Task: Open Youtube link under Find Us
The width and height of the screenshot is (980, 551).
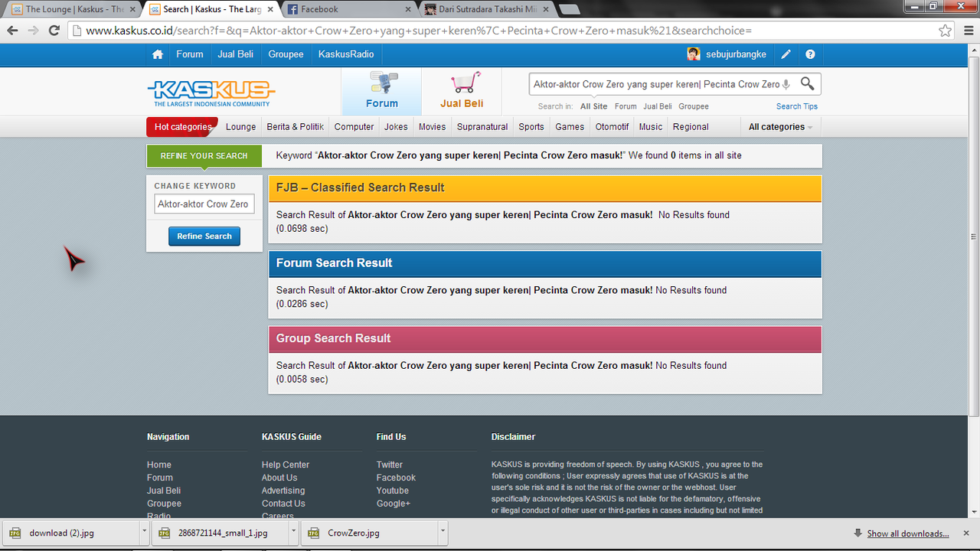Action: (x=392, y=491)
